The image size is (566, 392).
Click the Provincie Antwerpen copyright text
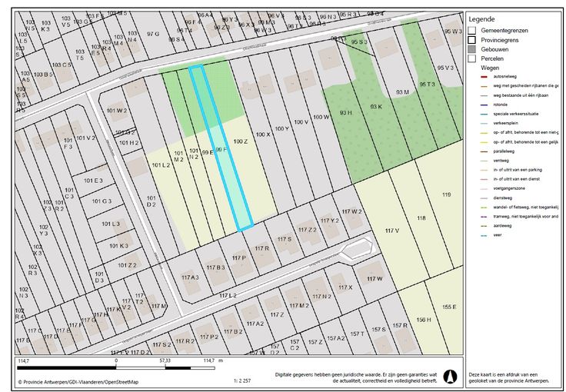[x=78, y=381]
